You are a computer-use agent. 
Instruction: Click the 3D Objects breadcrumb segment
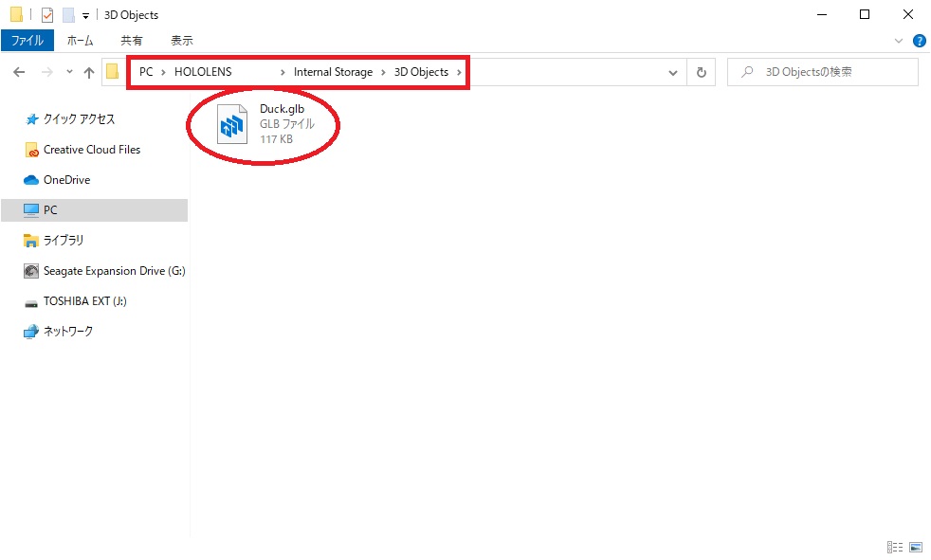pos(421,72)
